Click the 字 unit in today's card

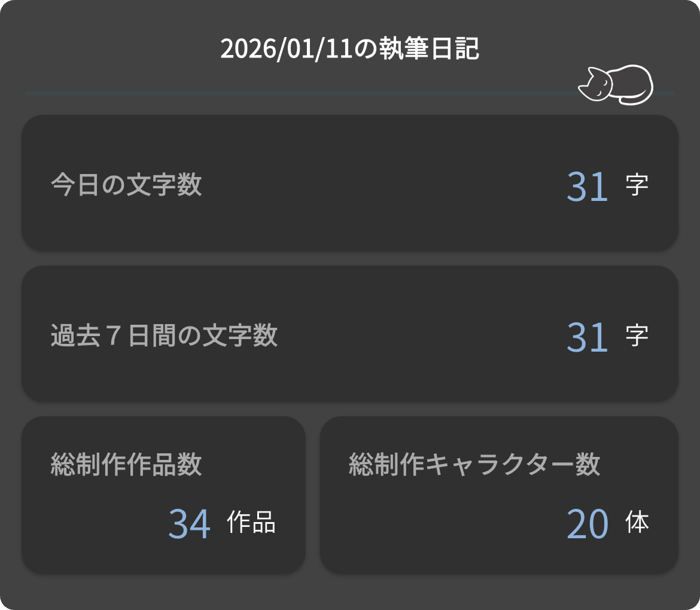[637, 185]
